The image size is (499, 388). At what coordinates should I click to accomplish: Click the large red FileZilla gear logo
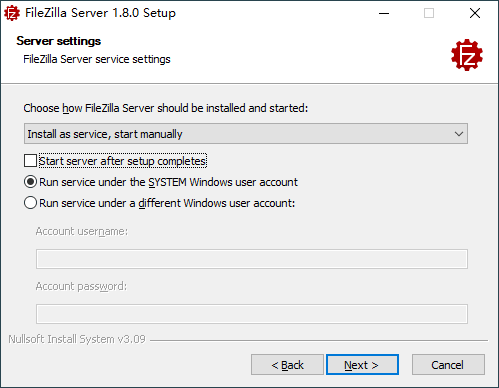tap(467, 55)
